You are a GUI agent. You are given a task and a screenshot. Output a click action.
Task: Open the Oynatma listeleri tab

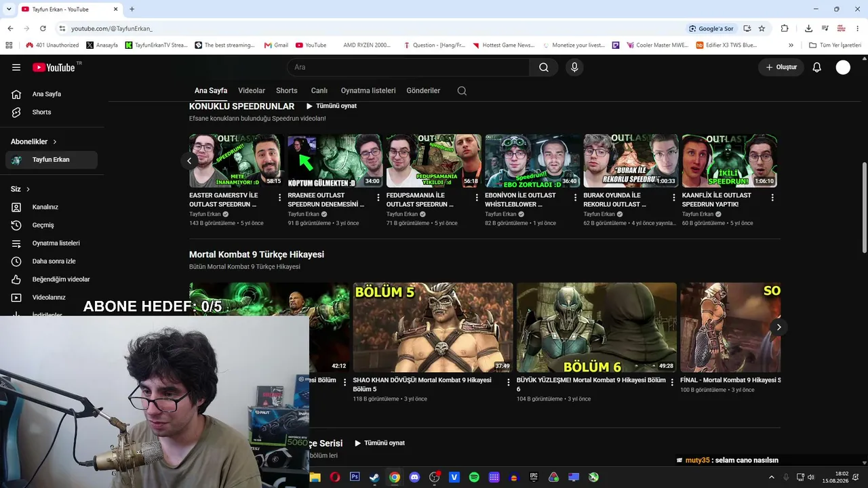click(368, 91)
